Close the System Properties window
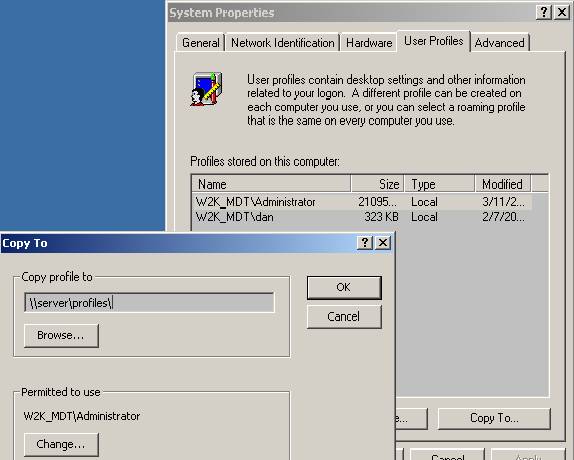 [x=562, y=12]
